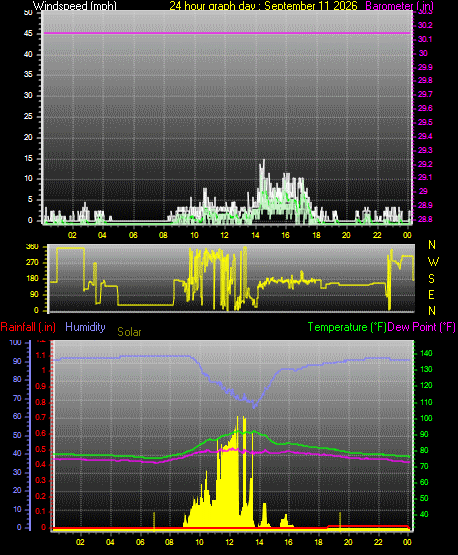Click the 360 wind direction axis value

32,247
